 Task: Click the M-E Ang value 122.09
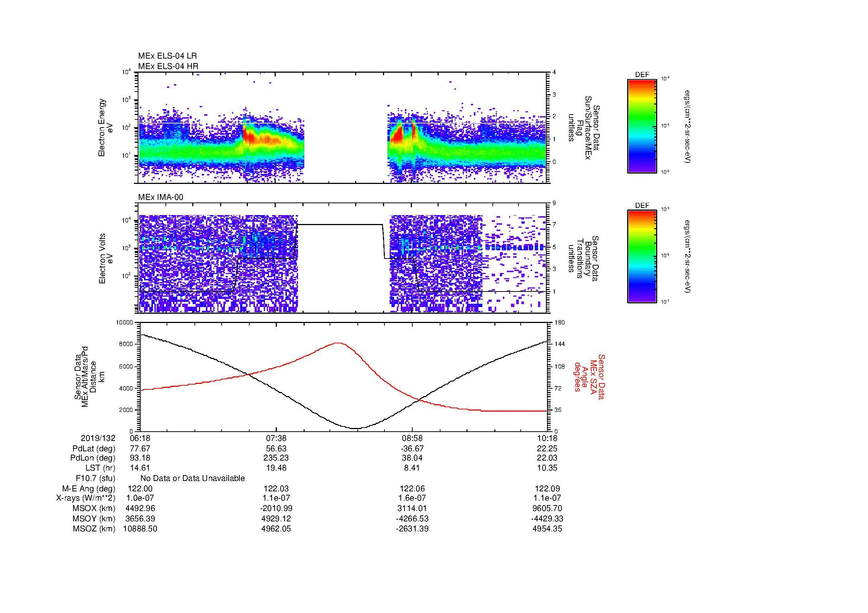point(547,488)
